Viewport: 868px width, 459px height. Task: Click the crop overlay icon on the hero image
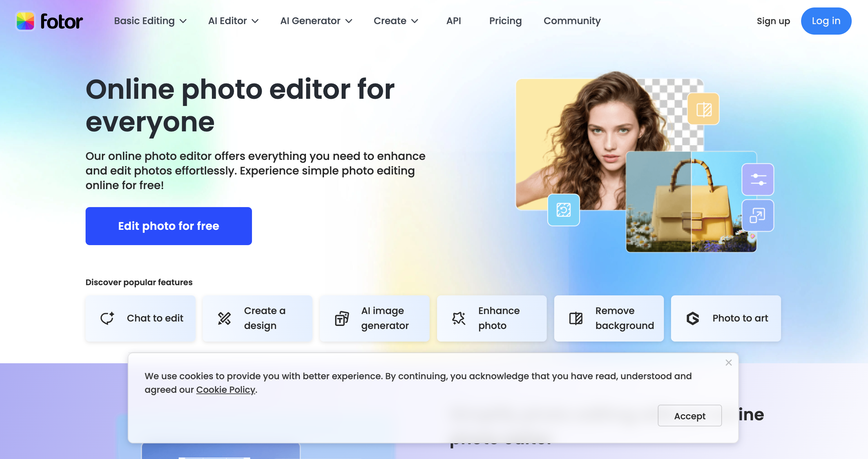click(x=703, y=109)
